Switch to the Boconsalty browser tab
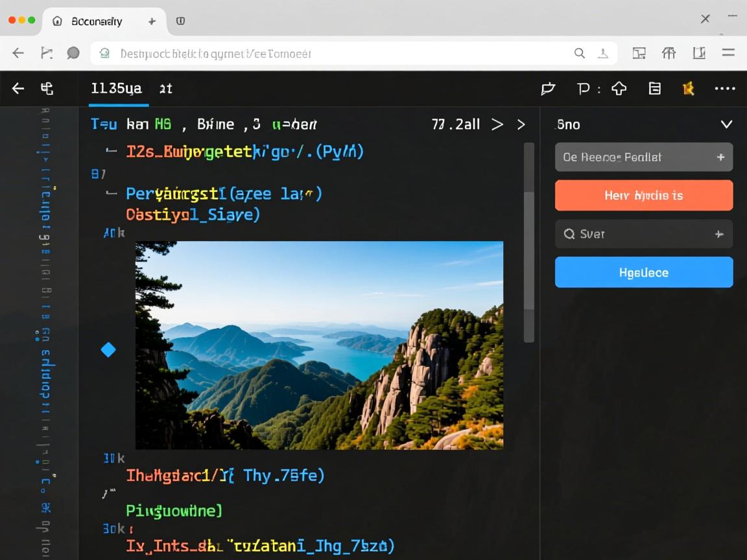This screenshot has height=560, width=747. click(97, 21)
